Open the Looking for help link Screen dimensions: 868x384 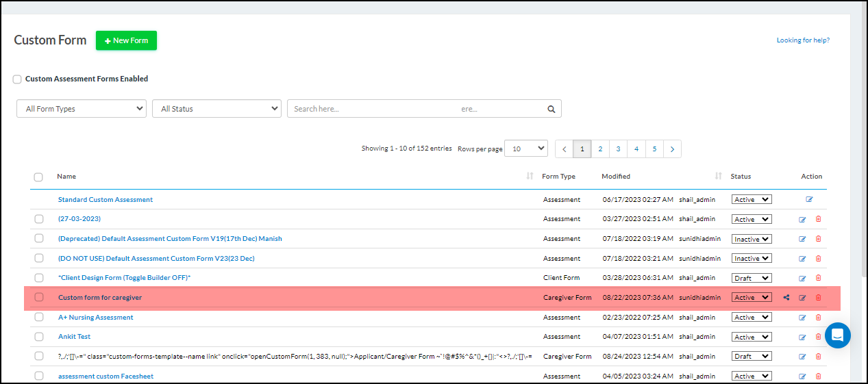click(803, 40)
